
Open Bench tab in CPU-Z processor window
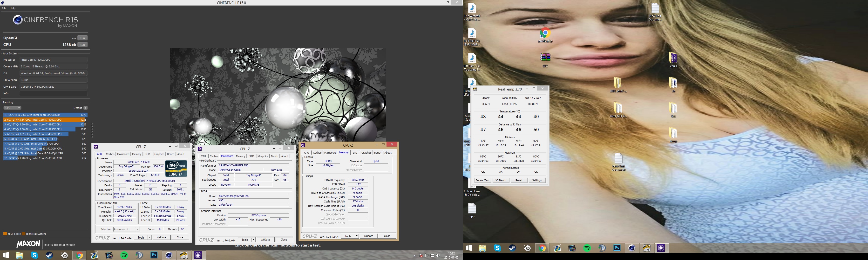pos(170,154)
